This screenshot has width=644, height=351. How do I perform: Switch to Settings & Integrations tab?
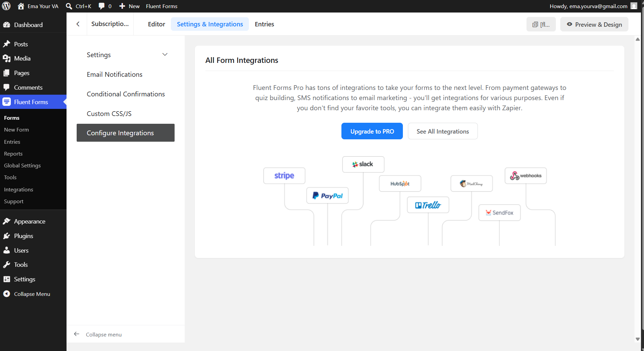(210, 24)
